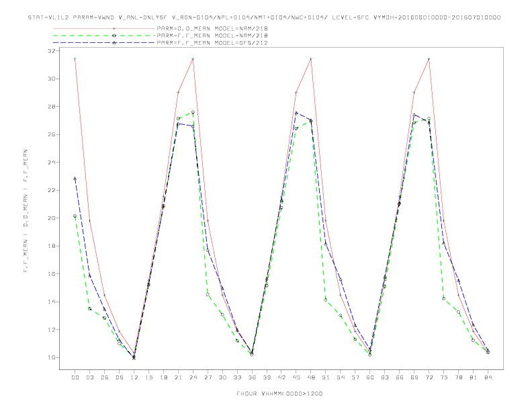The image size is (532, 411).
Task: Click x-axis forecast hour 48
Action: [x=311, y=377]
